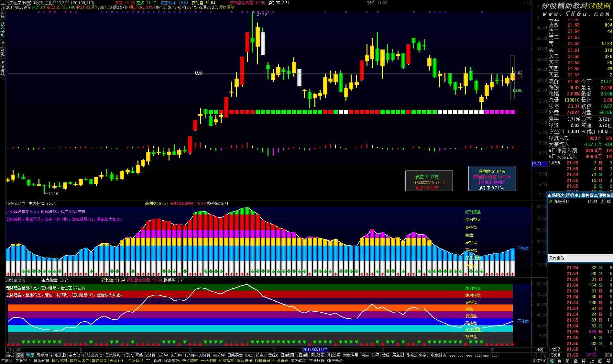The image size is (613, 364).
Task: Switch to the 周线 period tab
Action: 139,355
